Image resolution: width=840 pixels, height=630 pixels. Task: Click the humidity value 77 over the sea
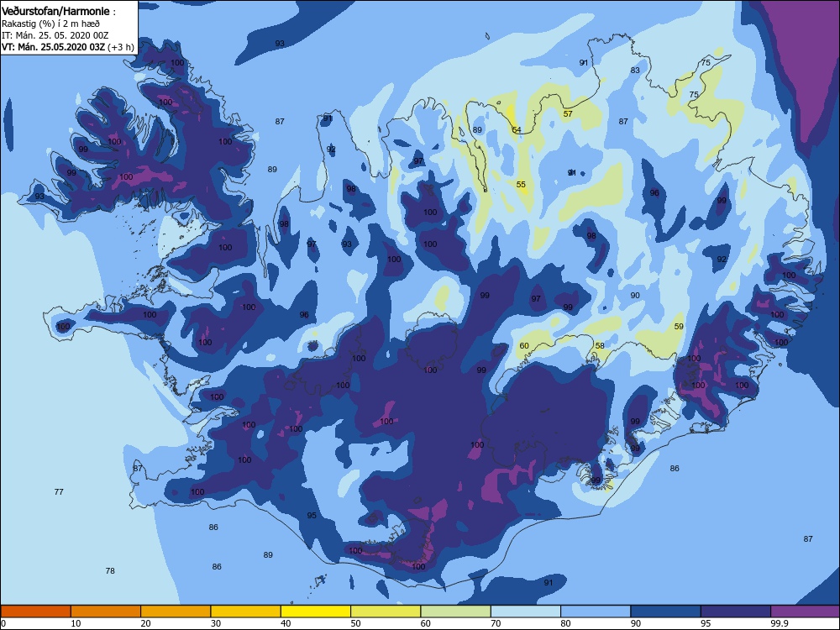[59, 491]
